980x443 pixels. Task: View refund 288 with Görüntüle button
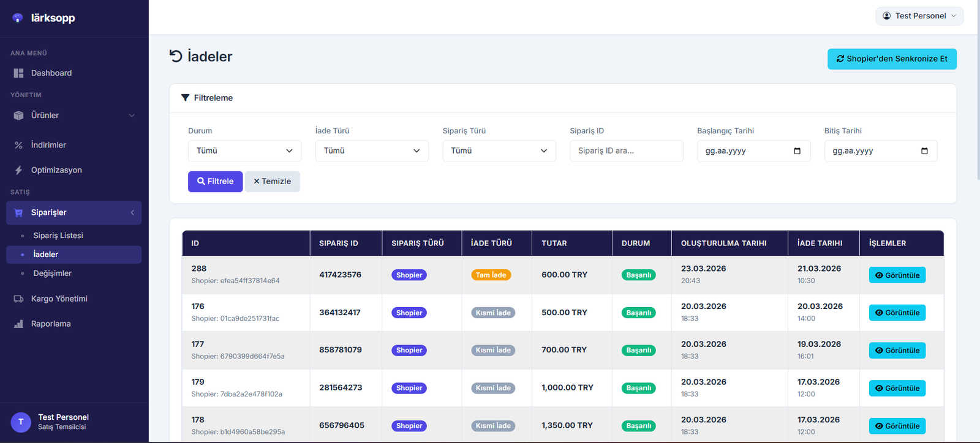pyautogui.click(x=897, y=275)
